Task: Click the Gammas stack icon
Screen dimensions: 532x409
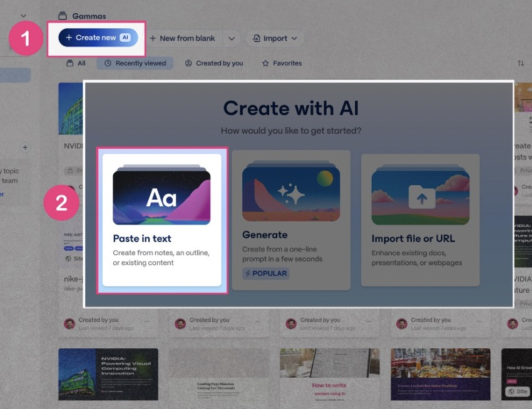Action: (63, 16)
